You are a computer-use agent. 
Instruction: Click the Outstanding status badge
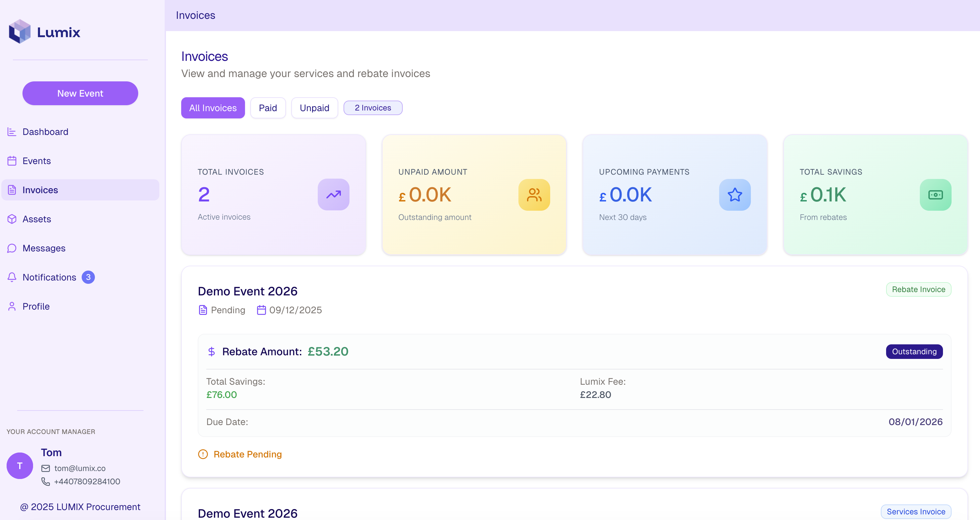[x=914, y=351]
